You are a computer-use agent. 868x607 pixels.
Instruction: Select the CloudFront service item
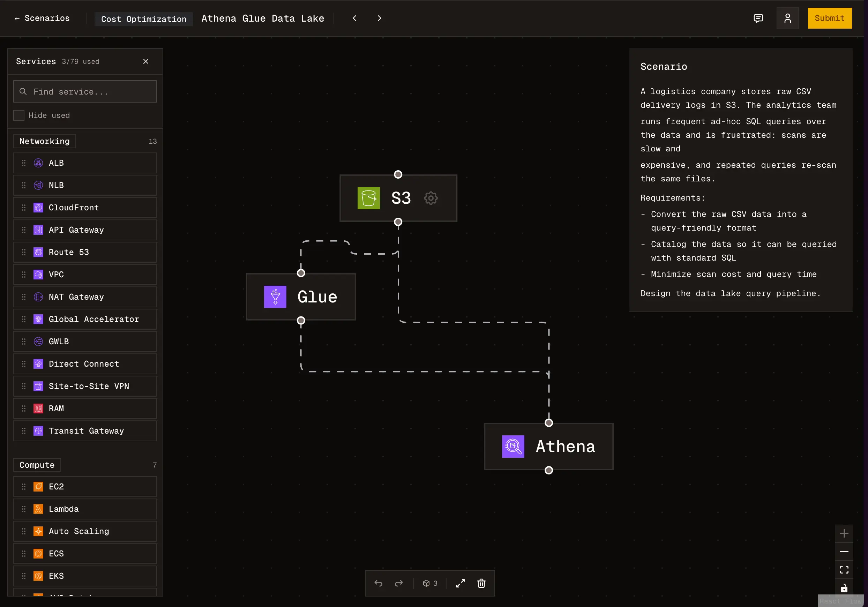[85, 208]
